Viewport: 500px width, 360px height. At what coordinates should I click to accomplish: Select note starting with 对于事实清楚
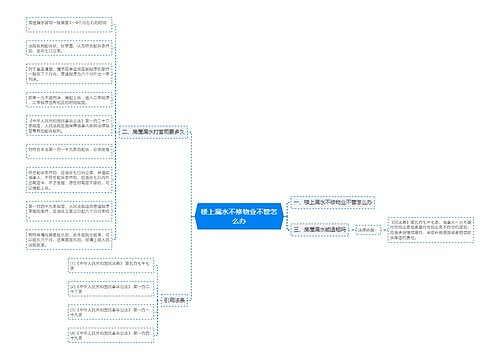[x=69, y=74]
